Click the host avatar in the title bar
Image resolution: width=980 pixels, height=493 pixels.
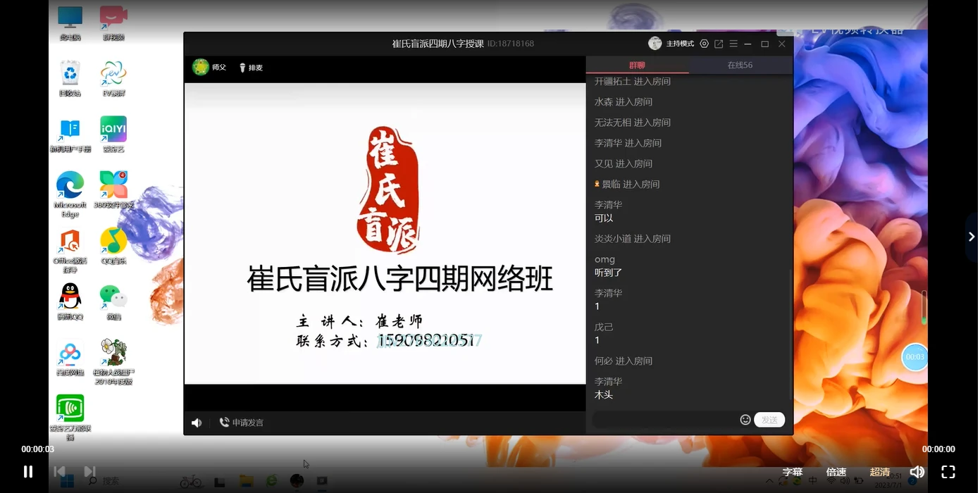pos(655,44)
